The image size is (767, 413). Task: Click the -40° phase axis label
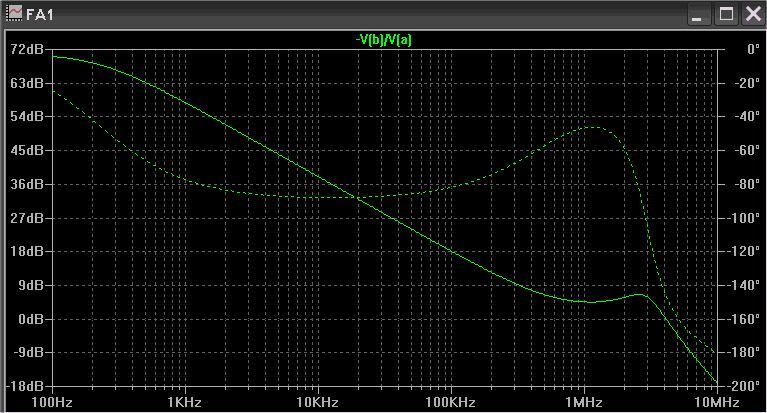coord(747,116)
